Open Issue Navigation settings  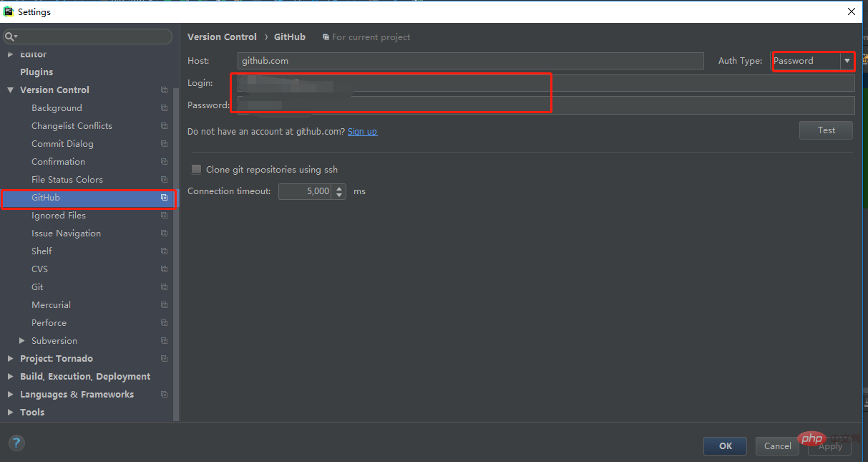pos(66,234)
